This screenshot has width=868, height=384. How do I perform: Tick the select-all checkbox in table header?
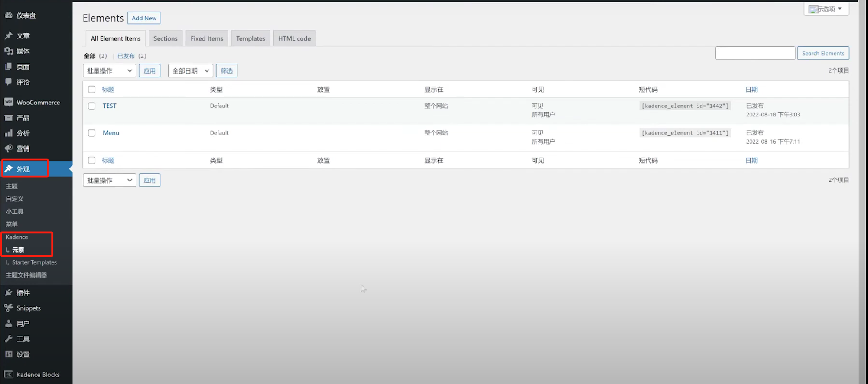pos(91,90)
